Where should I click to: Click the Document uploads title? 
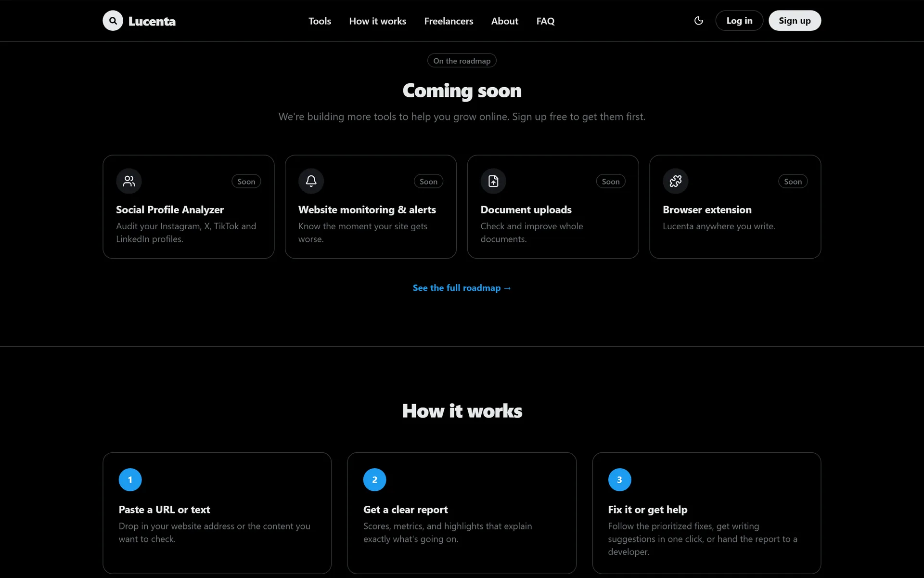coord(526,210)
